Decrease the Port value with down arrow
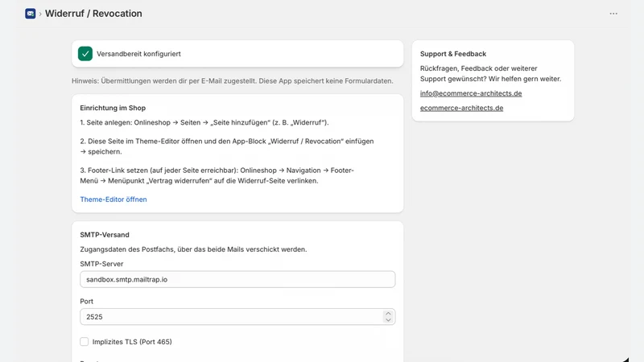Screen dimensions: 644x362 coord(388,320)
